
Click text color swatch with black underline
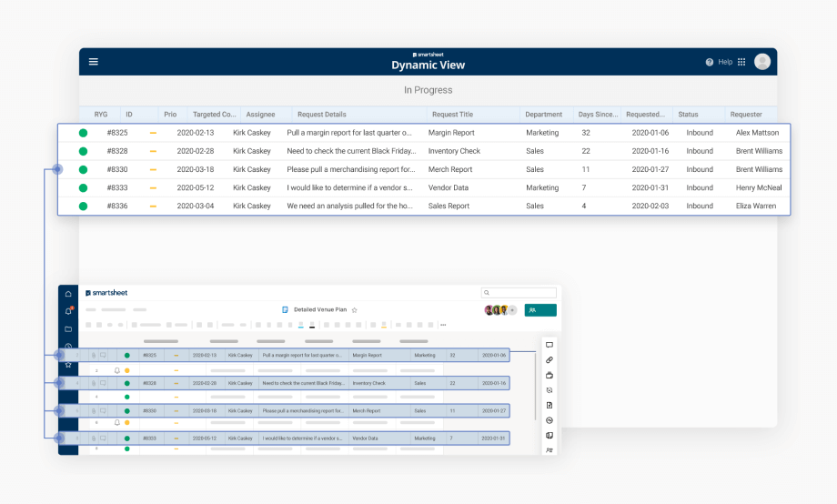click(x=312, y=325)
